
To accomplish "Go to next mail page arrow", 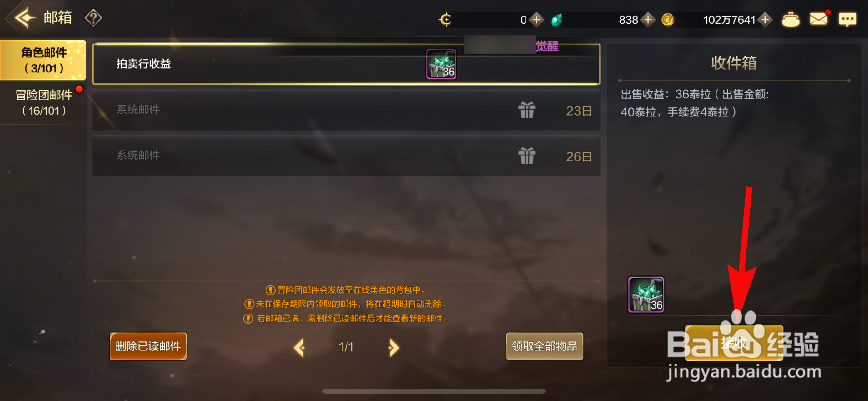I will point(393,347).
